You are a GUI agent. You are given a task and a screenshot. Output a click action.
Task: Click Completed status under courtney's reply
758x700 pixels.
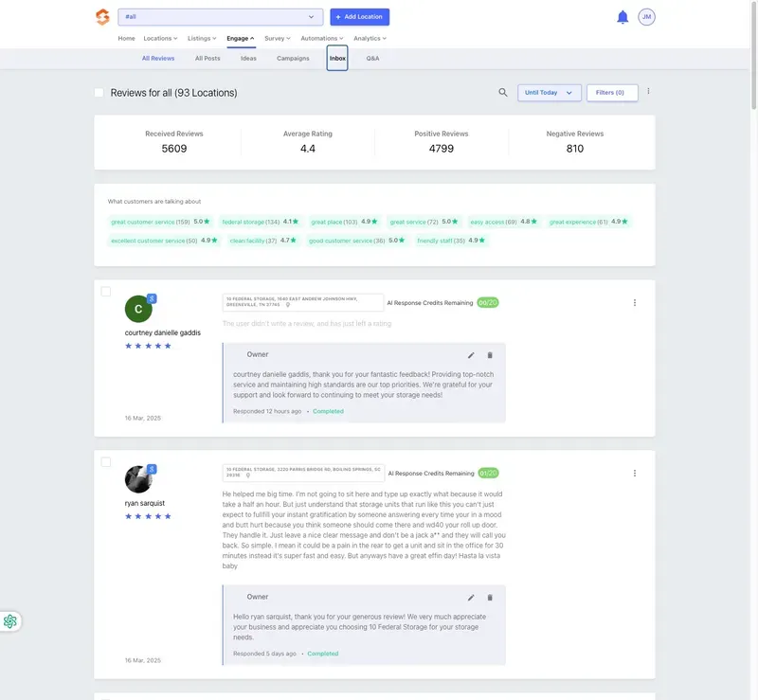328,411
